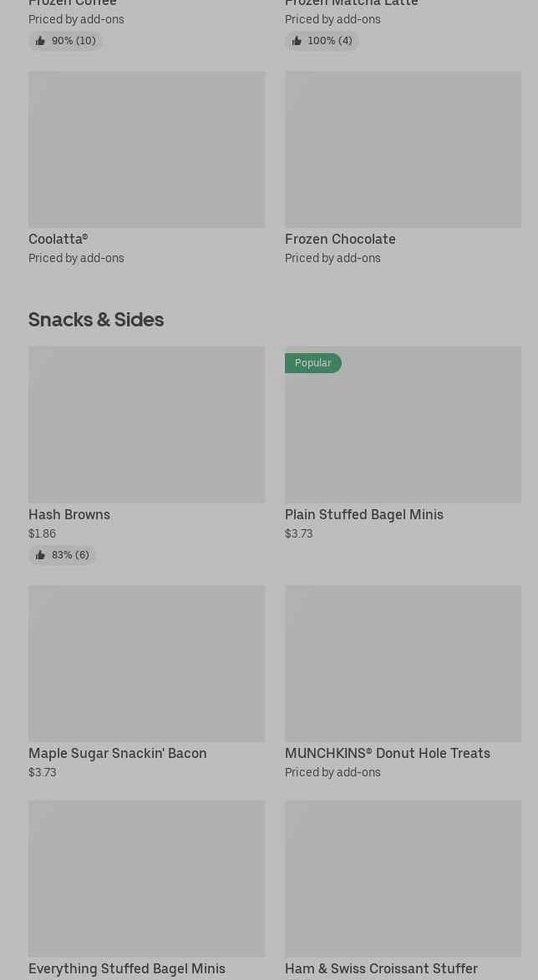Click the Popular badge
This screenshot has height=980, width=538.
point(312,363)
